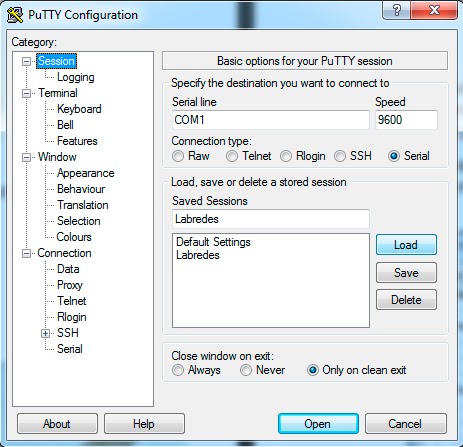
Task: Select Session category in tree
Action: pos(56,61)
